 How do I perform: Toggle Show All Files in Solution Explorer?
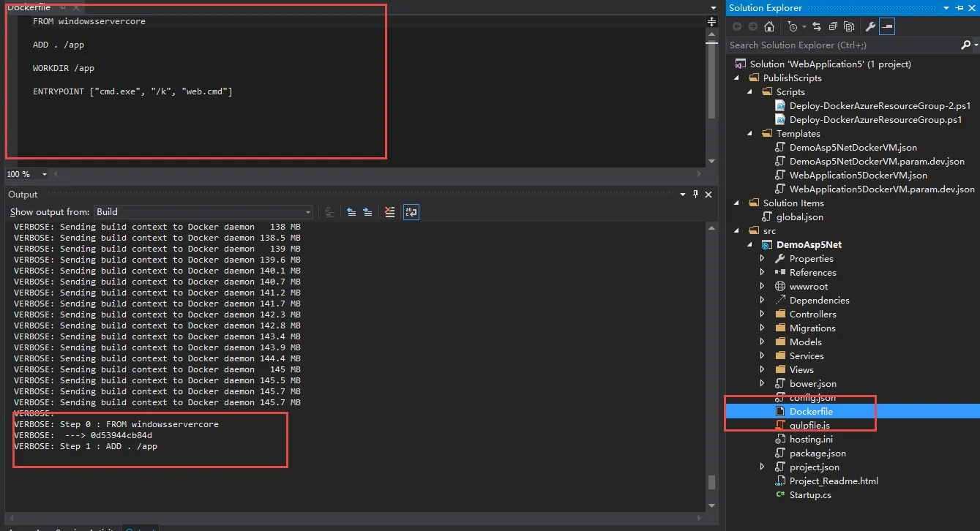849,27
